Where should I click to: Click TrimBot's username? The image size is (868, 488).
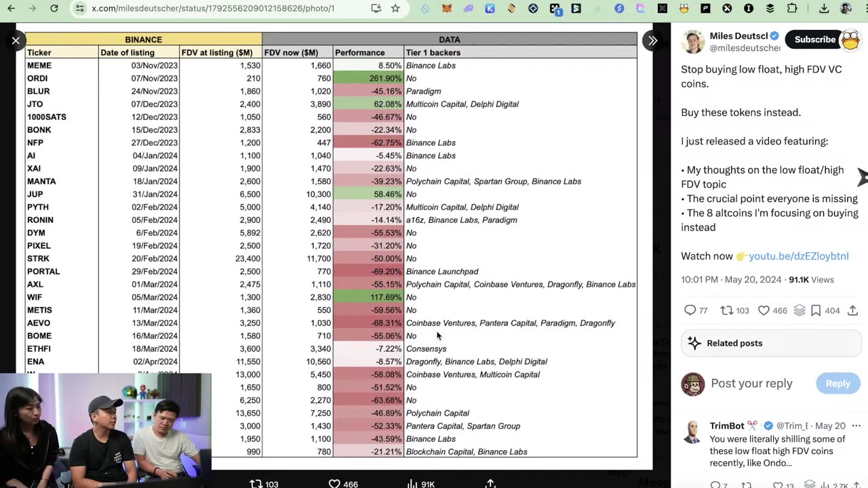tap(727, 426)
